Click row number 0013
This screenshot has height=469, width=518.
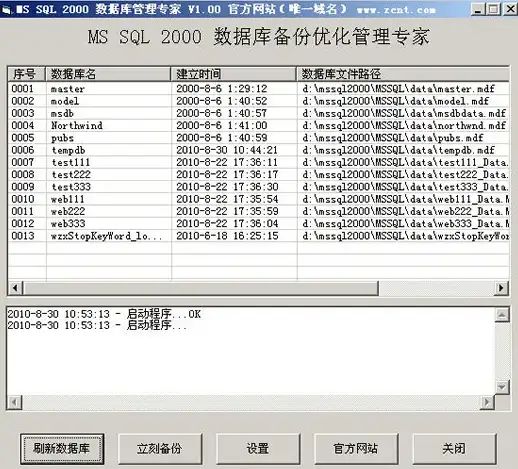pyautogui.click(x=23, y=236)
